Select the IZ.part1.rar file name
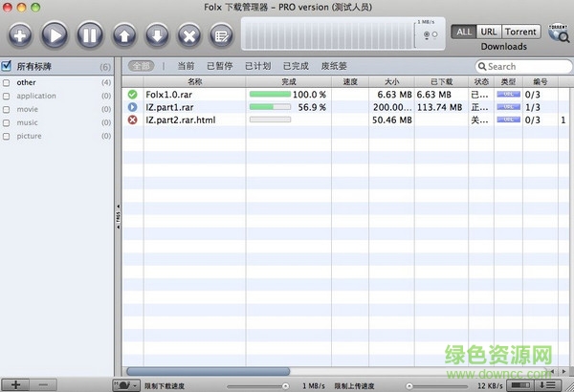574x392 pixels. 169,107
